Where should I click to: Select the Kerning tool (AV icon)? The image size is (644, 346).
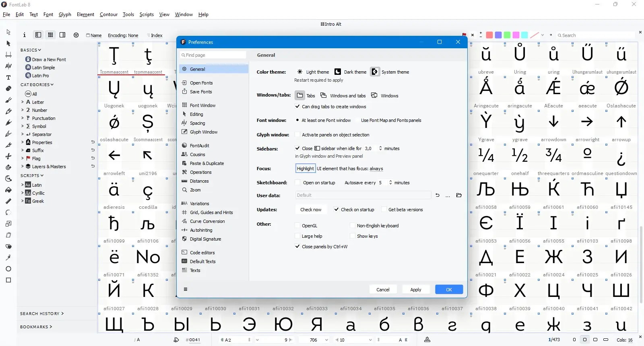point(8,66)
